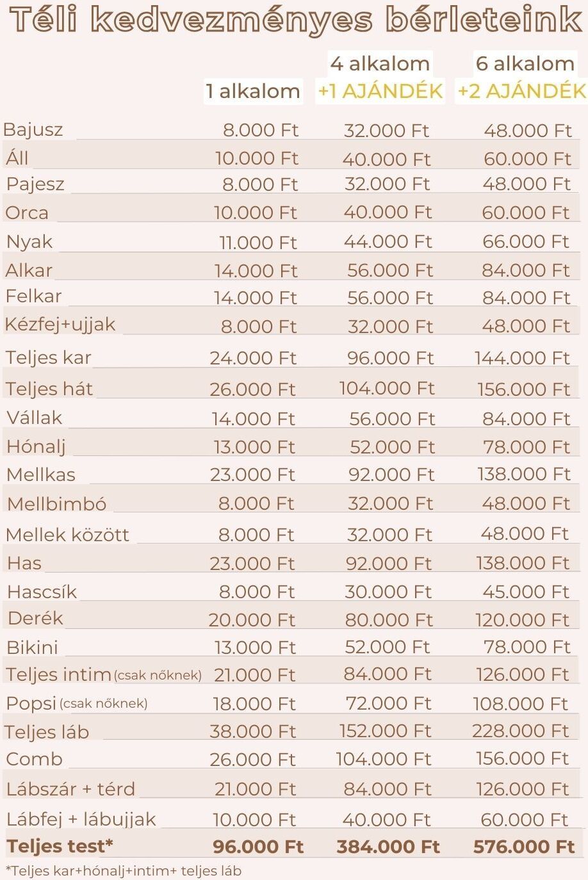
Task: Click the 'Téli kedvezményes bérleteink' title
Action: (x=295, y=20)
